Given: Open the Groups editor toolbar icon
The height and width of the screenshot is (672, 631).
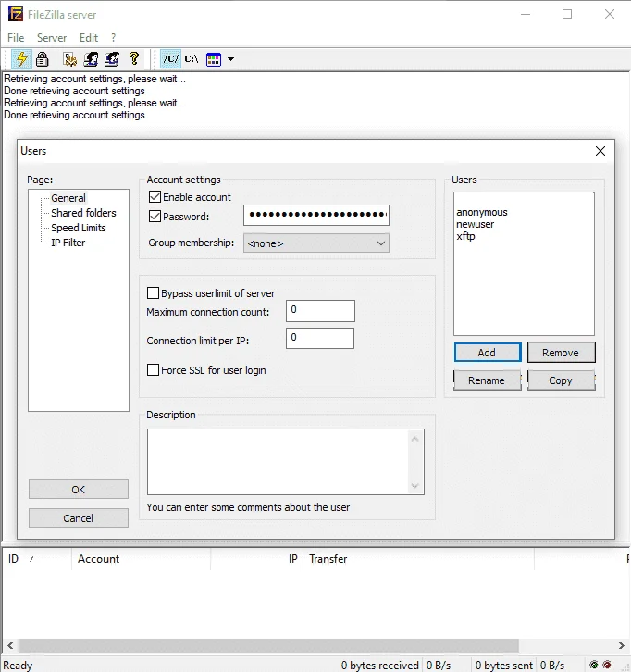Looking at the screenshot, I should click(x=112, y=58).
